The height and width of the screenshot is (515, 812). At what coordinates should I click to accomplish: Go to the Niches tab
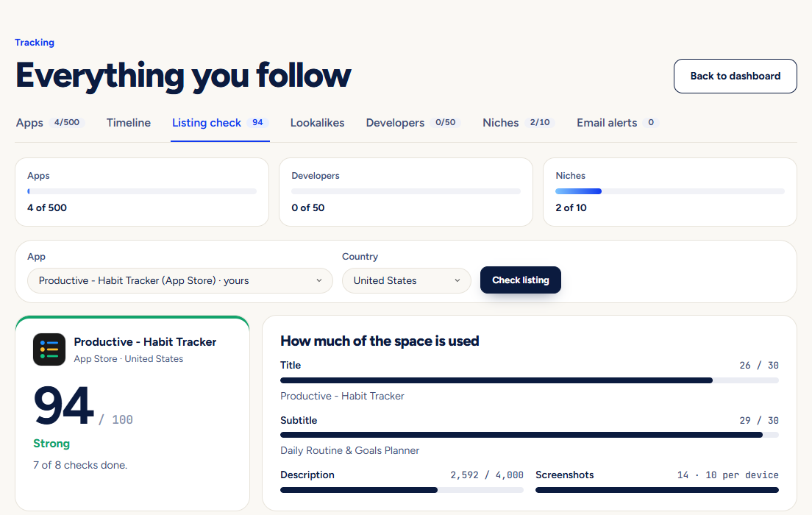point(519,123)
